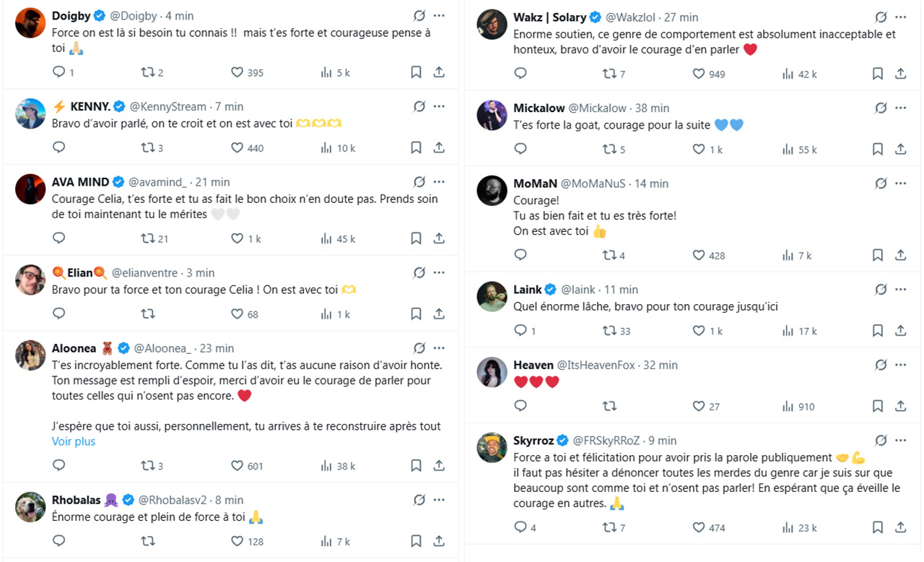The height and width of the screenshot is (562, 924).
Task: Open @KennyStream profile handle
Action: pyautogui.click(x=168, y=106)
